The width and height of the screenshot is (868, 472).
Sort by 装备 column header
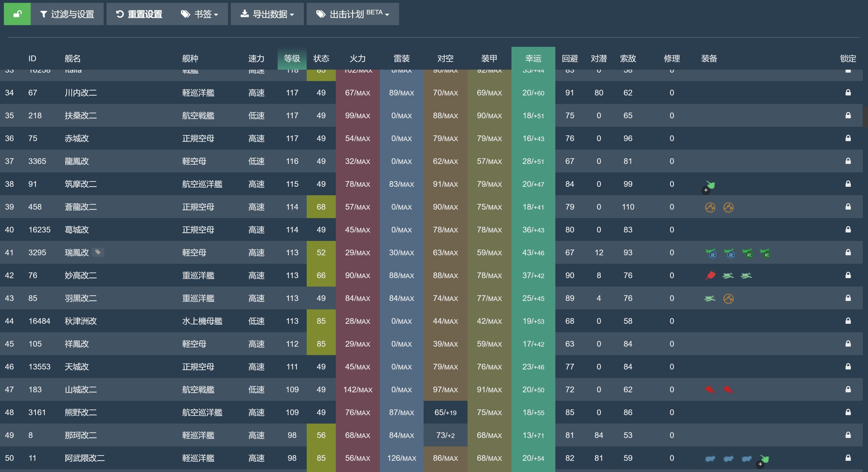709,58
